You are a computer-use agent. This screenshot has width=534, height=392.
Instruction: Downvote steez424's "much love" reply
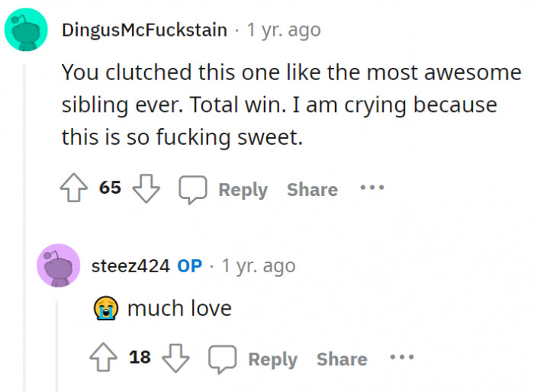(x=175, y=358)
